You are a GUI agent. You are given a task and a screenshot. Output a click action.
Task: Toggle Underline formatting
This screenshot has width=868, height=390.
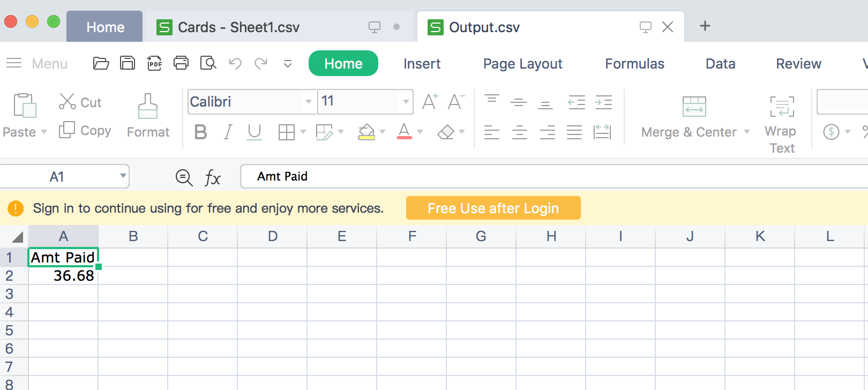255,132
